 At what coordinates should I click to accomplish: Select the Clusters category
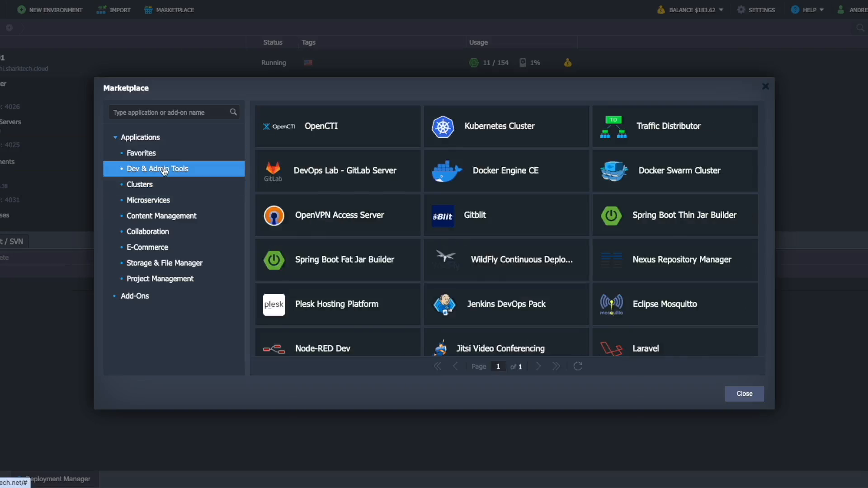[x=140, y=184]
